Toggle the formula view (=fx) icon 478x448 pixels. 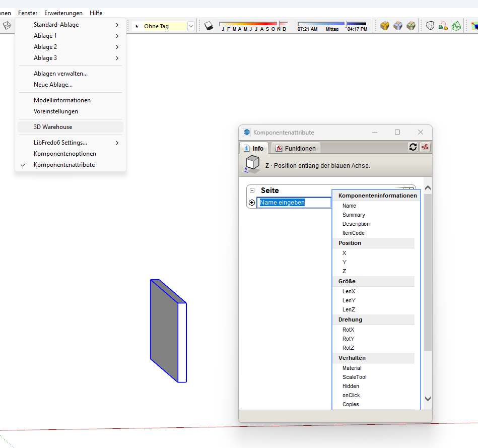[425, 147]
